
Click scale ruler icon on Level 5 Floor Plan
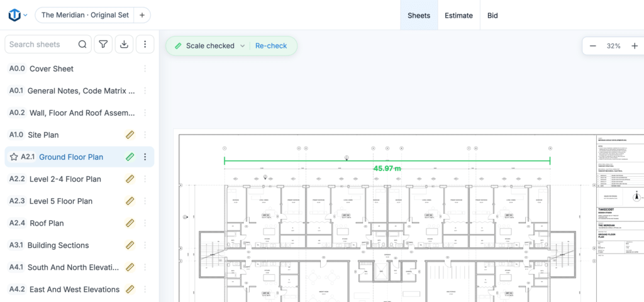pos(130,201)
